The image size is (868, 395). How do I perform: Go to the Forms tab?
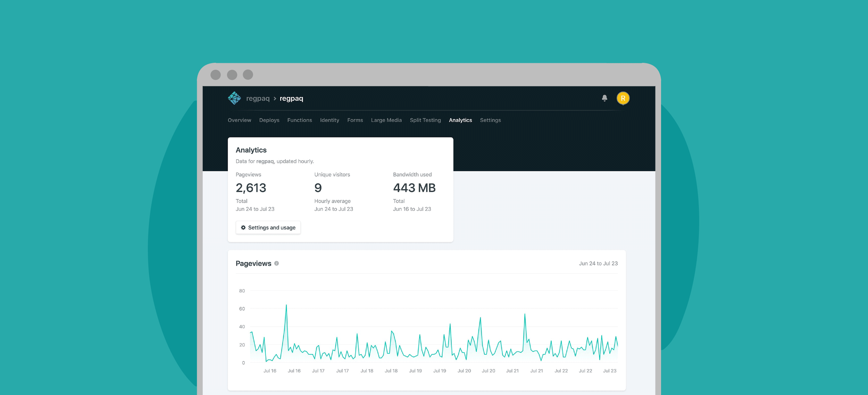[355, 120]
